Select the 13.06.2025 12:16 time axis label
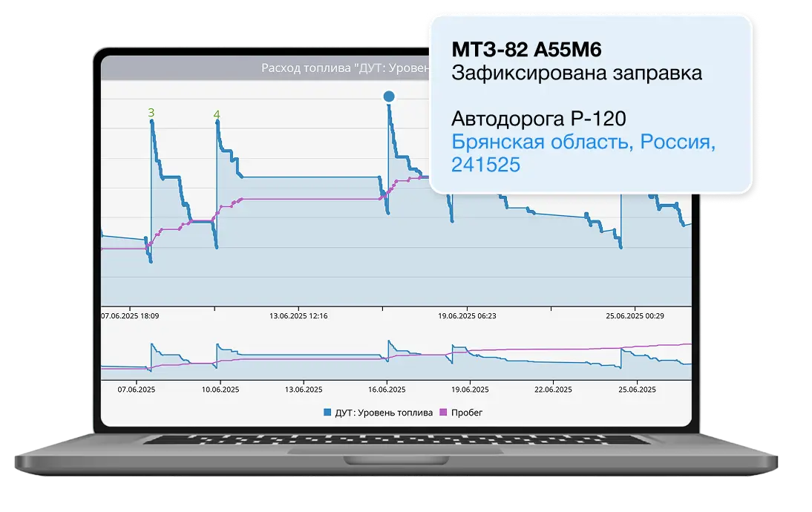This screenshot has width=812, height=512. click(298, 315)
